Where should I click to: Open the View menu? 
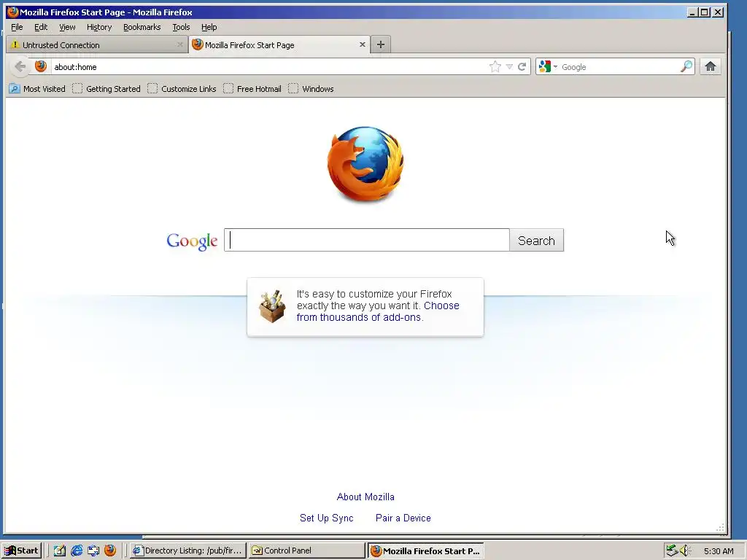point(67,27)
